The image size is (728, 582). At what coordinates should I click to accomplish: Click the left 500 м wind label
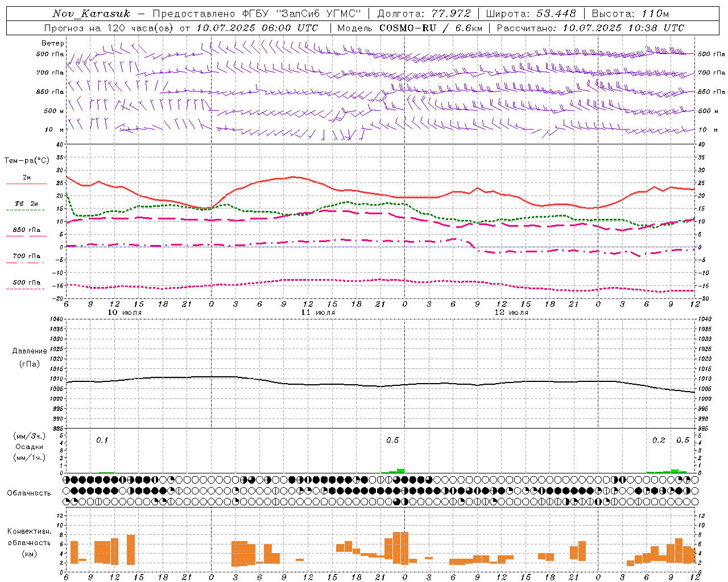[x=54, y=111]
